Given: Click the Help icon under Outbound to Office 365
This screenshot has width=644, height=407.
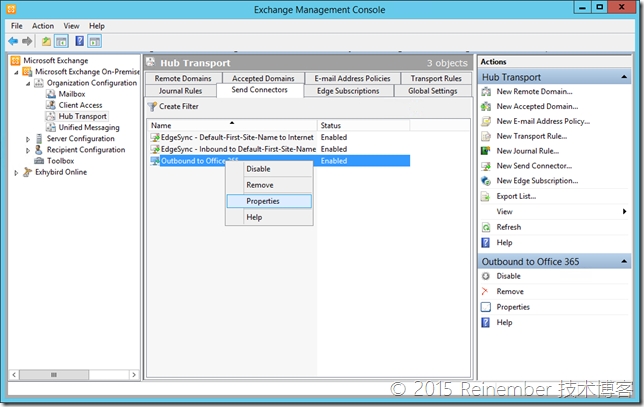Looking at the screenshot, I should (x=486, y=322).
